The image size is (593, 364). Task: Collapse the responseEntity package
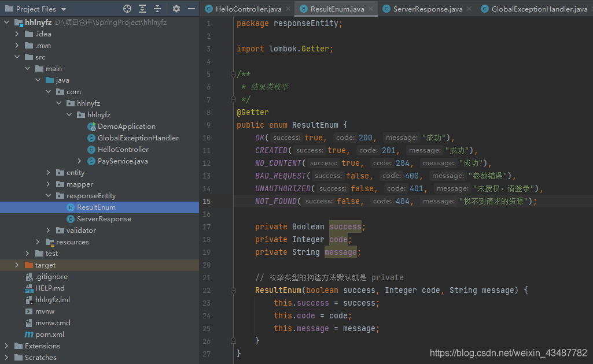coord(49,196)
